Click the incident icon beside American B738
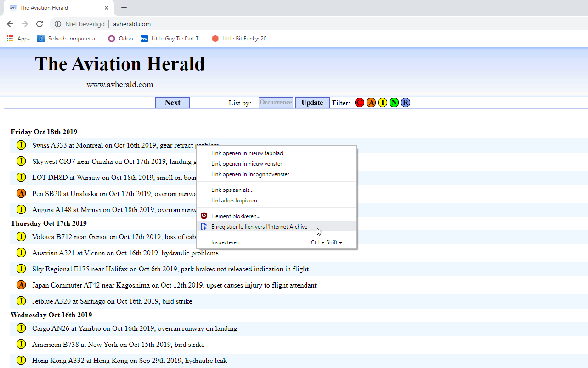The image size is (588, 368). tap(21, 345)
